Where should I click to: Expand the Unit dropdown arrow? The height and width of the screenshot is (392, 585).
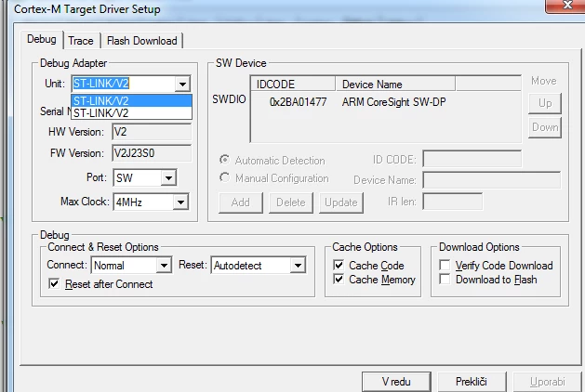click(x=182, y=84)
